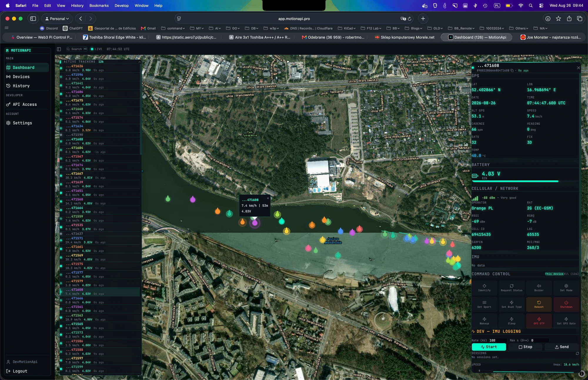Open the Set GPS Rate command
The image size is (588, 380).
point(566,321)
